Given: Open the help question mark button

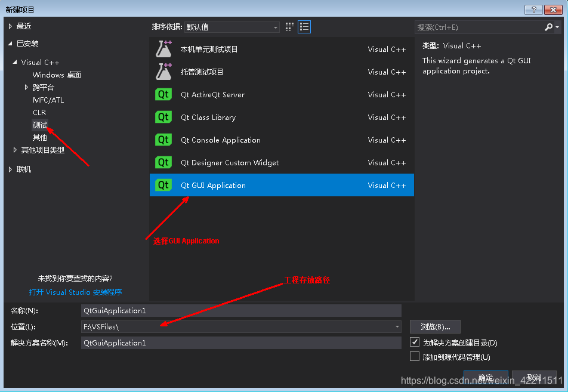Looking at the screenshot, I should [533, 10].
